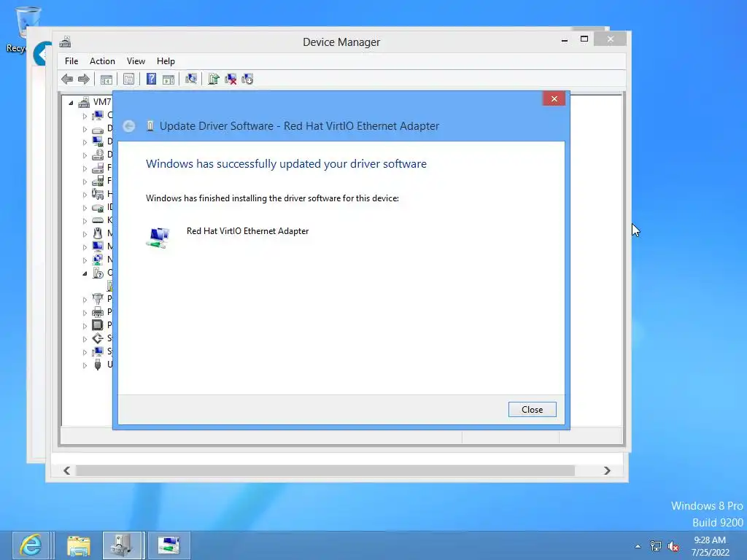The height and width of the screenshot is (560, 747).
Task: Click the Update Driver Software toolbar icon
Action: (214, 79)
